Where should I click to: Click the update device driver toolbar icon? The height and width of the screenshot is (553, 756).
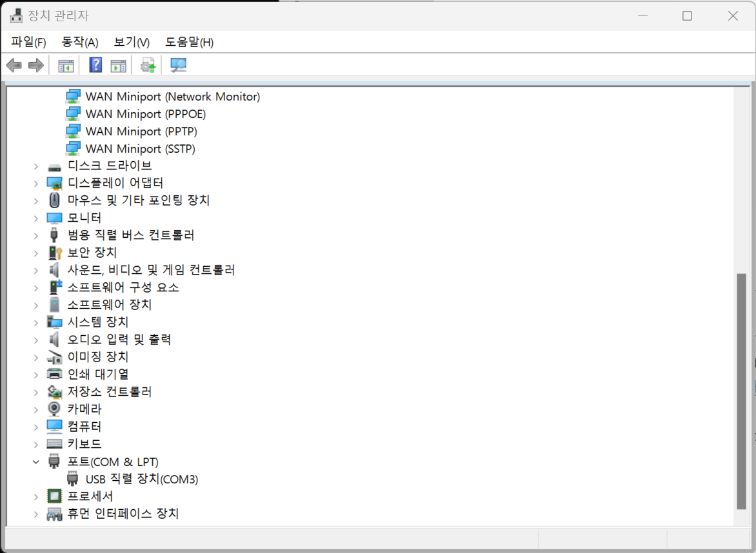pyautogui.click(x=148, y=65)
